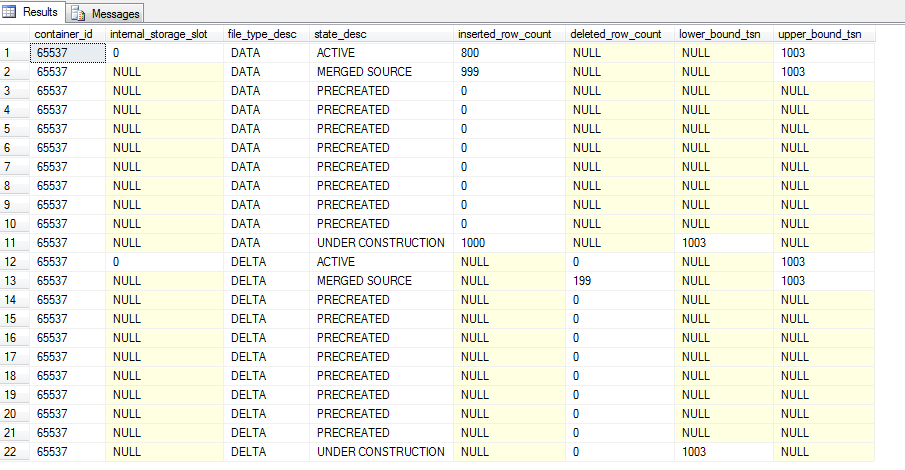Click the select-all corner of the grid
The height and width of the screenshot is (470, 905).
14,34
